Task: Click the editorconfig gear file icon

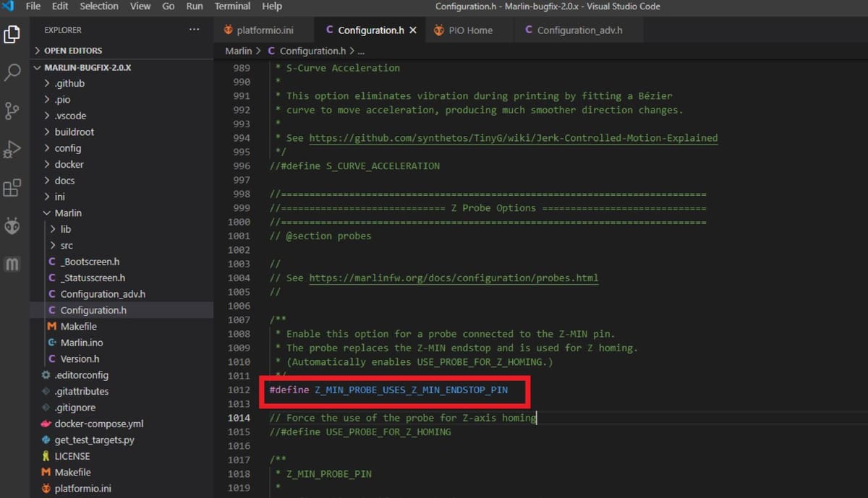Action: 46,375
